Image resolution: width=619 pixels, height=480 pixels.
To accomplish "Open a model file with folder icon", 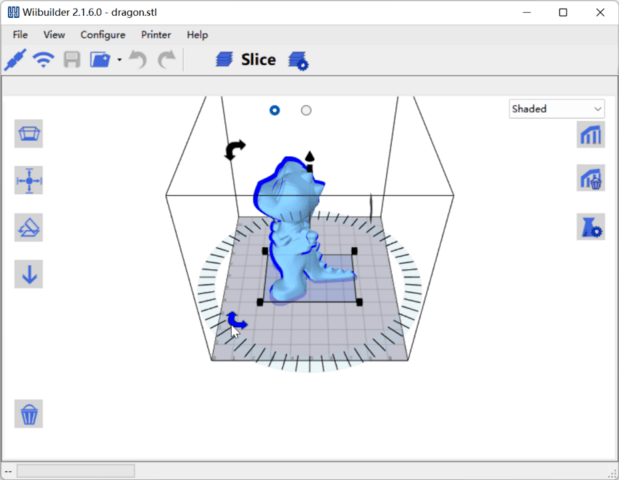I will tap(99, 59).
